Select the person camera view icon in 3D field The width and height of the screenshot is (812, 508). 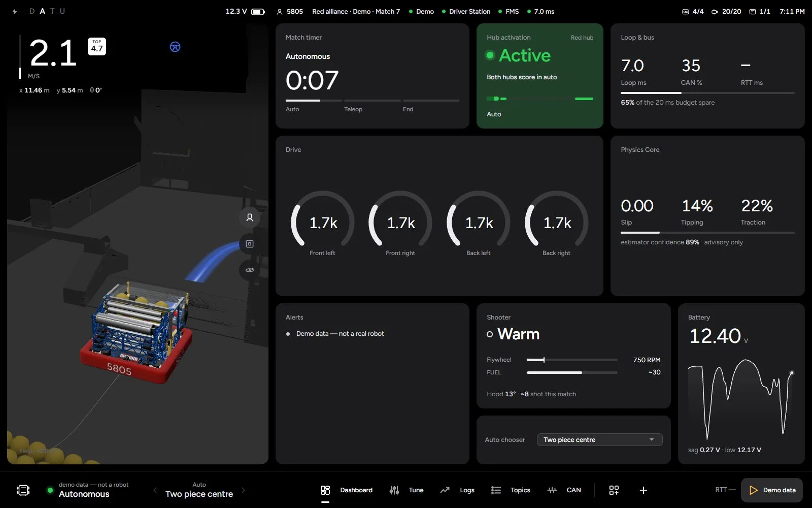(x=250, y=217)
